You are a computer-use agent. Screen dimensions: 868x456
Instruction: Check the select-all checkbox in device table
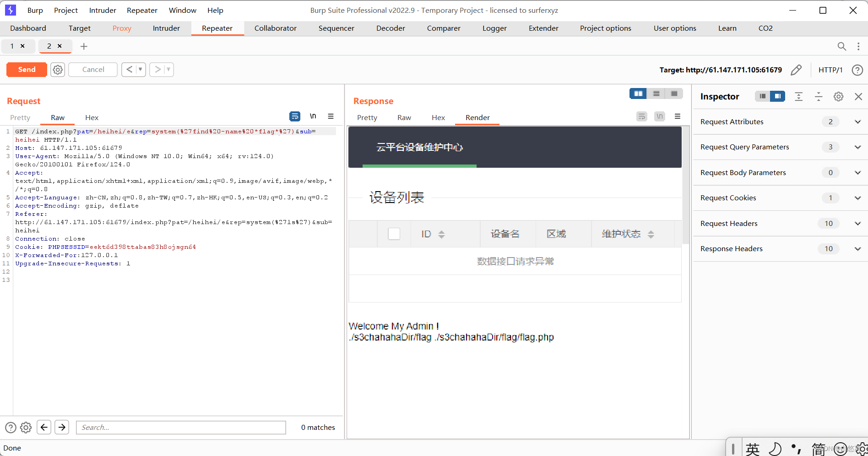click(394, 234)
